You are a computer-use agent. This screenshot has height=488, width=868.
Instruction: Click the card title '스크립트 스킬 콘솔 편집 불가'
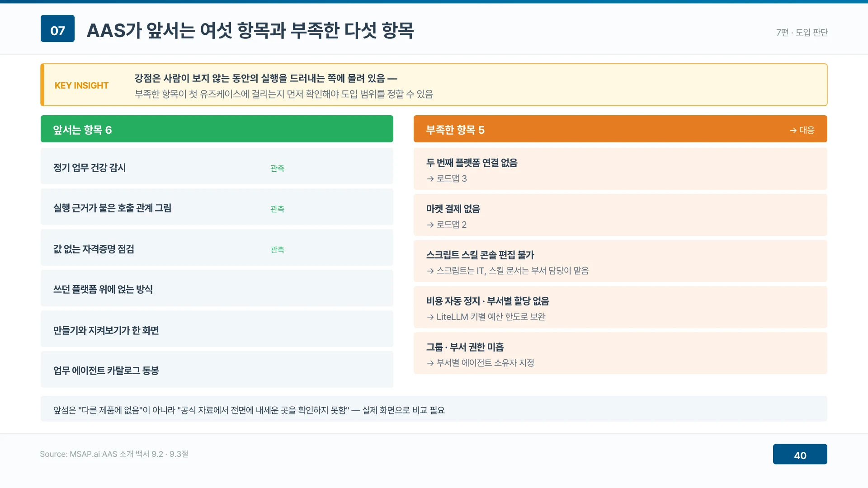point(480,255)
